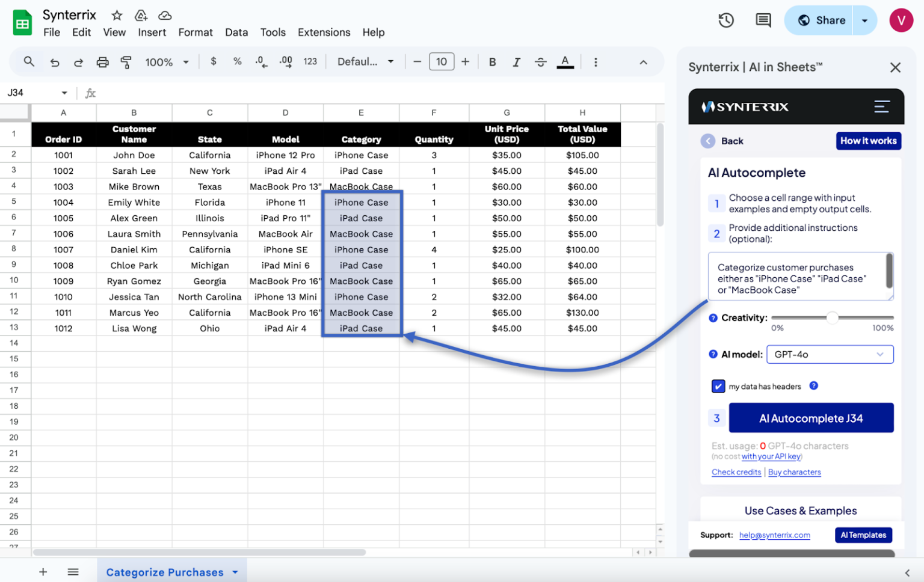Toggle bold text formatting
The image size is (924, 582).
coord(492,61)
